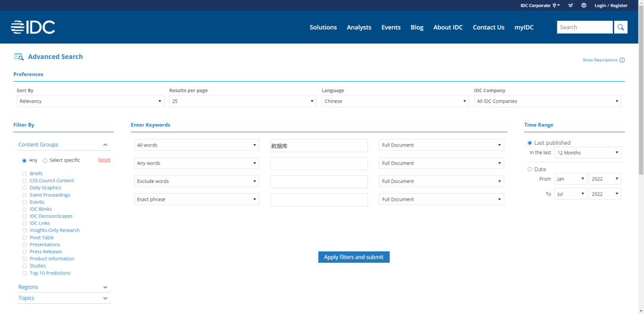Image resolution: width=644 pixels, height=314 pixels.
Task: Click the Advanced Search page icon
Action: (x=19, y=57)
